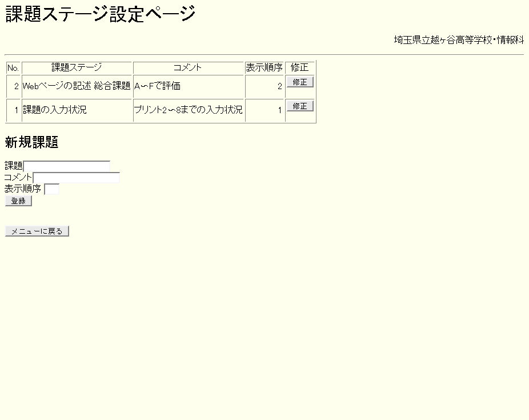Click the コメント column header in table
Screen dimensions: 529x420
[189, 68]
